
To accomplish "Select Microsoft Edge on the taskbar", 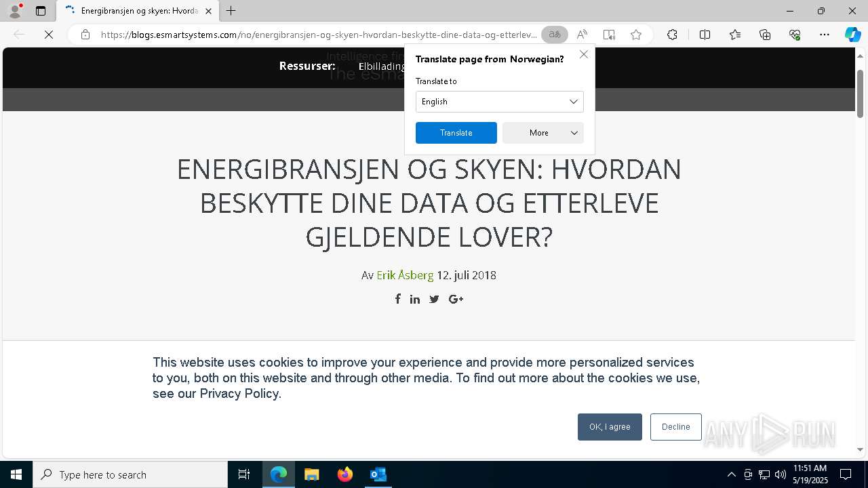I will tap(279, 474).
